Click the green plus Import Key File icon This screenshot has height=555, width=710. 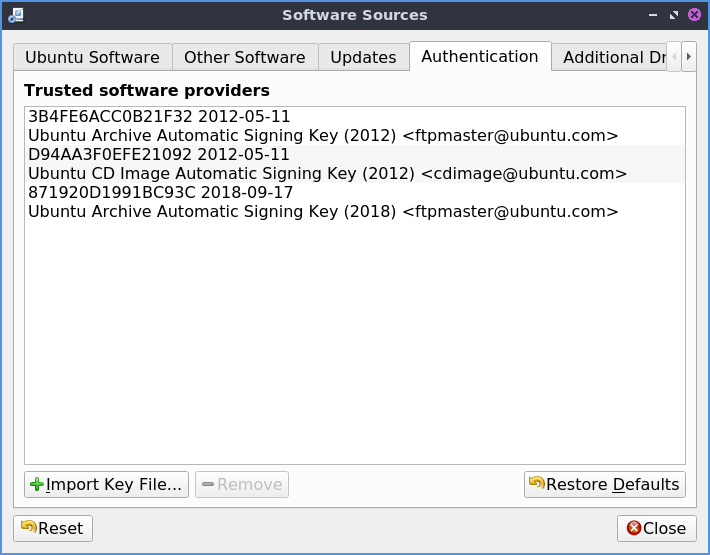38,485
